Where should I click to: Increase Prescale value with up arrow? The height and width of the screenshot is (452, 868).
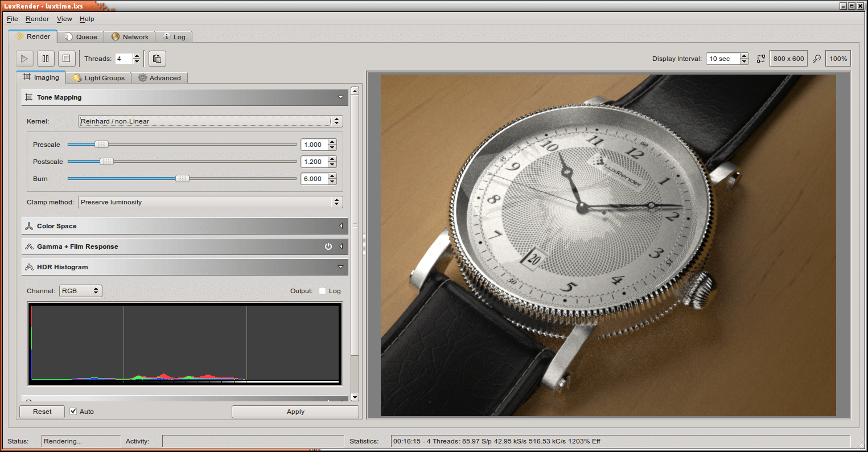coord(332,142)
